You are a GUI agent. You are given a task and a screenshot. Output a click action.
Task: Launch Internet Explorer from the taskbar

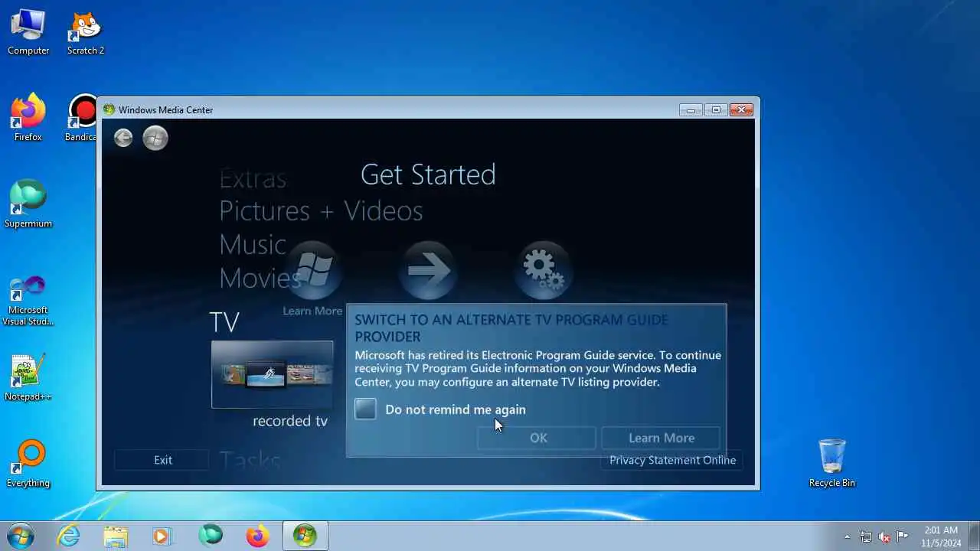click(69, 536)
